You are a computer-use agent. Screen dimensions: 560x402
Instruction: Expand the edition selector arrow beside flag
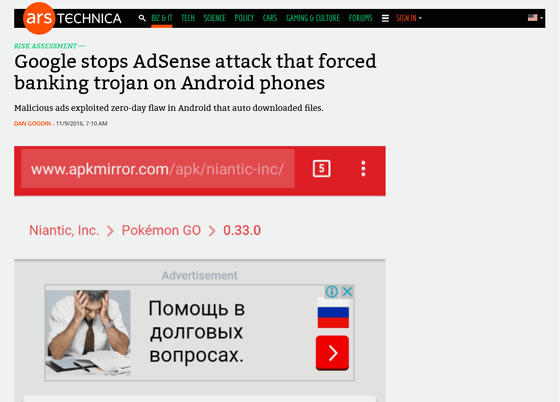click(541, 18)
